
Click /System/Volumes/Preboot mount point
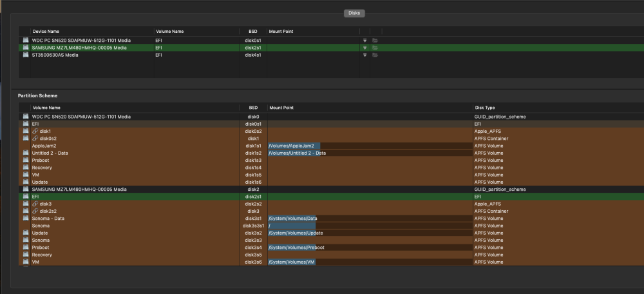(298, 248)
